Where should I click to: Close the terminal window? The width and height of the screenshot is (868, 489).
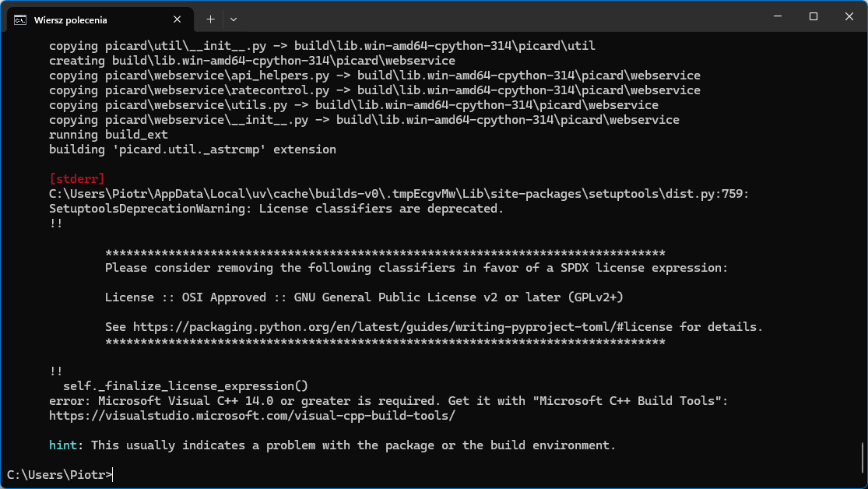coord(849,16)
